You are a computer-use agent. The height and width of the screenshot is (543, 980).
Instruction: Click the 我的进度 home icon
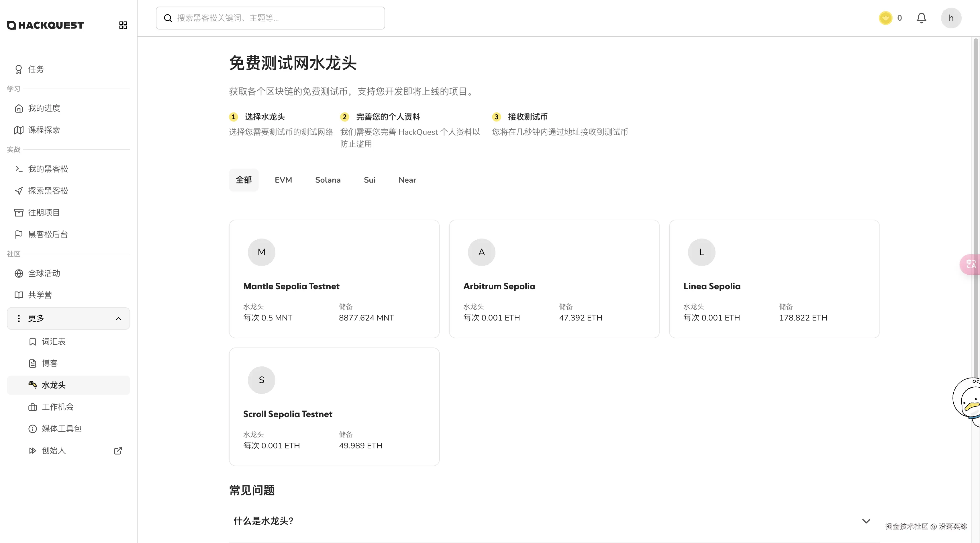coord(19,108)
